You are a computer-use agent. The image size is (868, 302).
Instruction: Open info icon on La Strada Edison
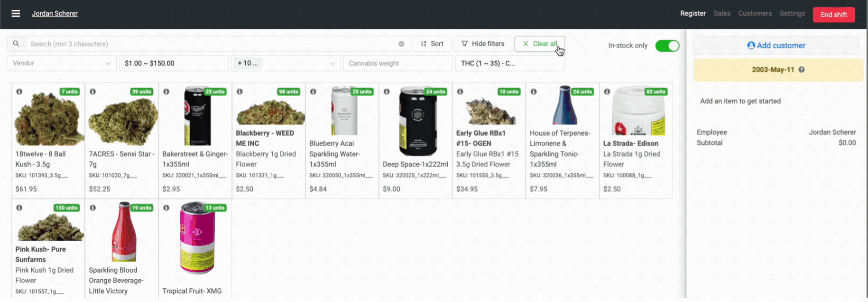point(607,92)
